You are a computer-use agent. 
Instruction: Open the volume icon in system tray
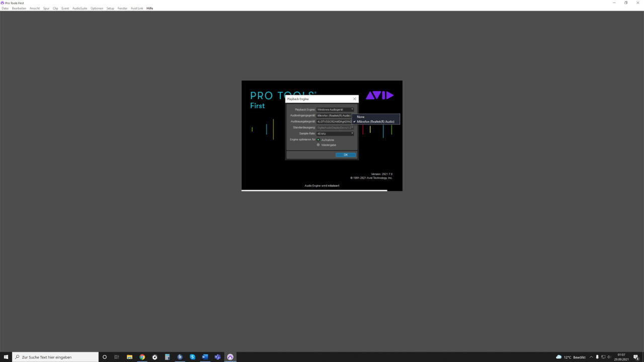click(609, 357)
